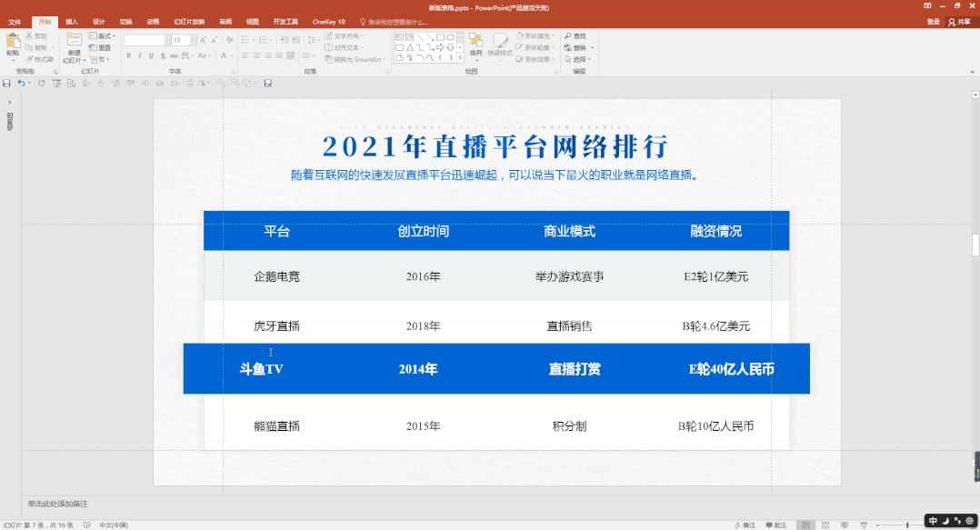Switch to the Design (设计) tab
This screenshot has width=980, height=530.
pos(99,22)
